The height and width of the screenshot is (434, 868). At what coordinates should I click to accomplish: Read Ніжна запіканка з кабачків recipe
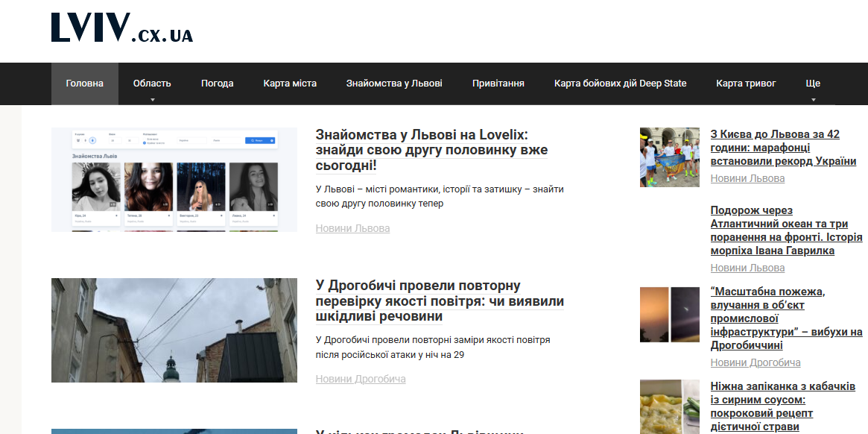[x=783, y=406]
